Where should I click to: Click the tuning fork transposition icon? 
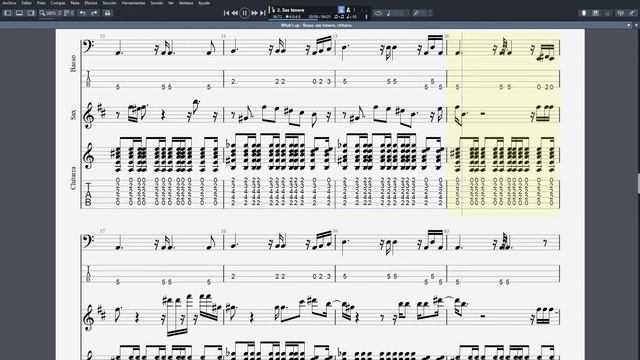coord(416,13)
